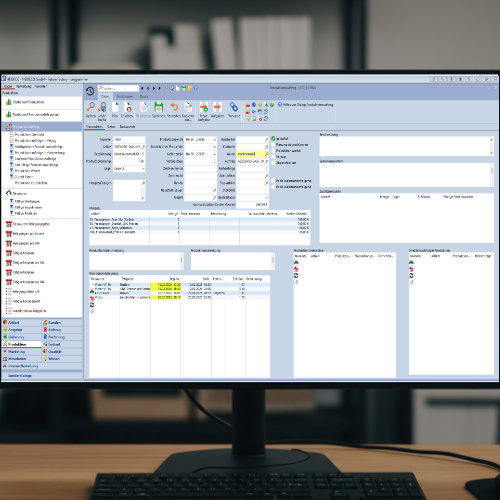Viewport: 500px width, 500px height.
Task: Click pink icon beside resource planning table
Action: coord(92,298)
